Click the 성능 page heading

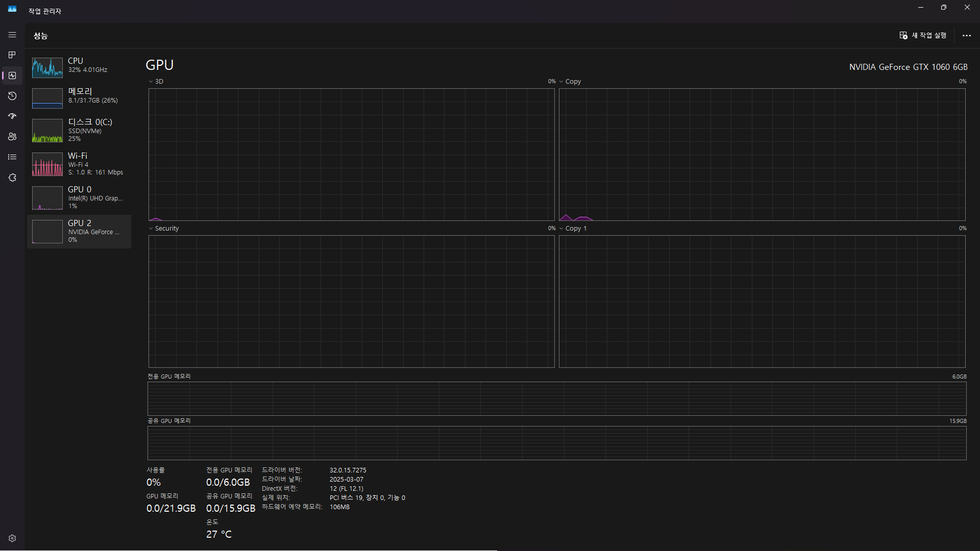40,36
